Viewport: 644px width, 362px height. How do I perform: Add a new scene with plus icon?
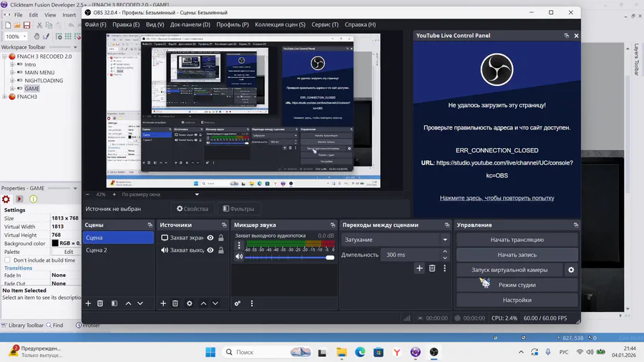point(88,303)
